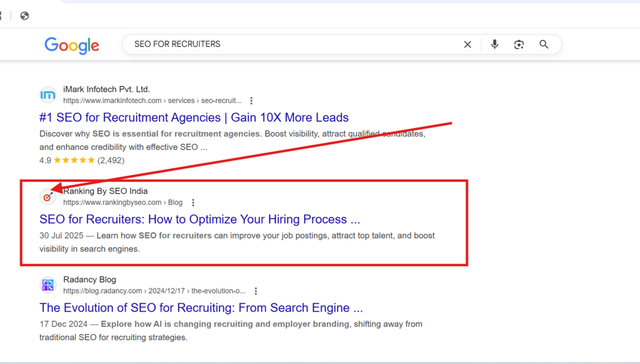Viewport: 640px width, 364px height.
Task: Open Google Lens image search icon
Action: click(519, 44)
